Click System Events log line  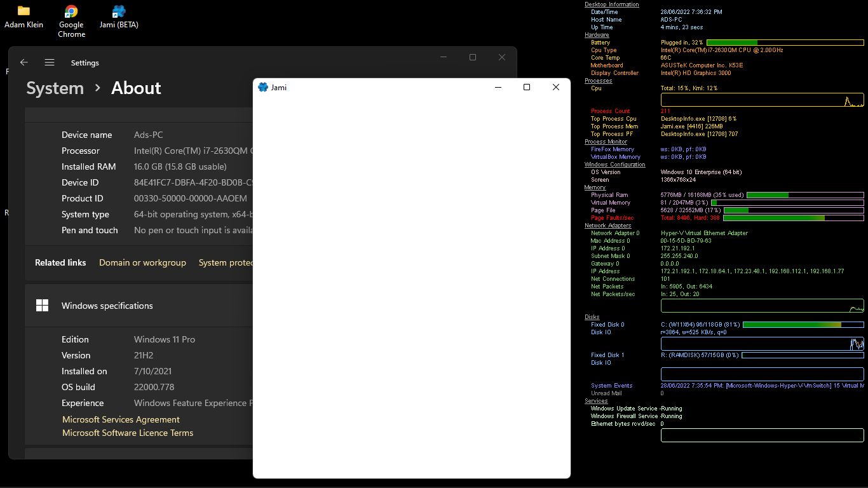pos(763,386)
